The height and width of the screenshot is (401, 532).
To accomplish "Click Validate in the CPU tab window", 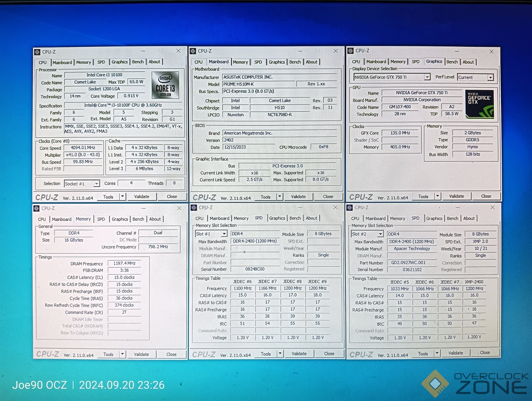I will tap(142, 197).
